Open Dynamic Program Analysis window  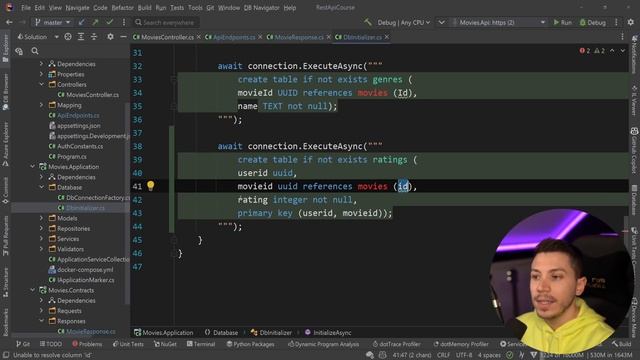click(323, 344)
